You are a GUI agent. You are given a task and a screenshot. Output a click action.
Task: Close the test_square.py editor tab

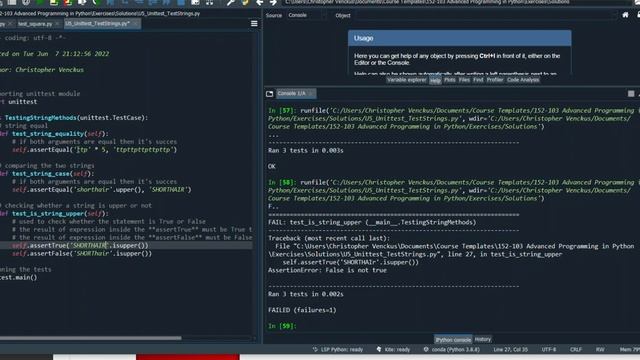coord(57,24)
